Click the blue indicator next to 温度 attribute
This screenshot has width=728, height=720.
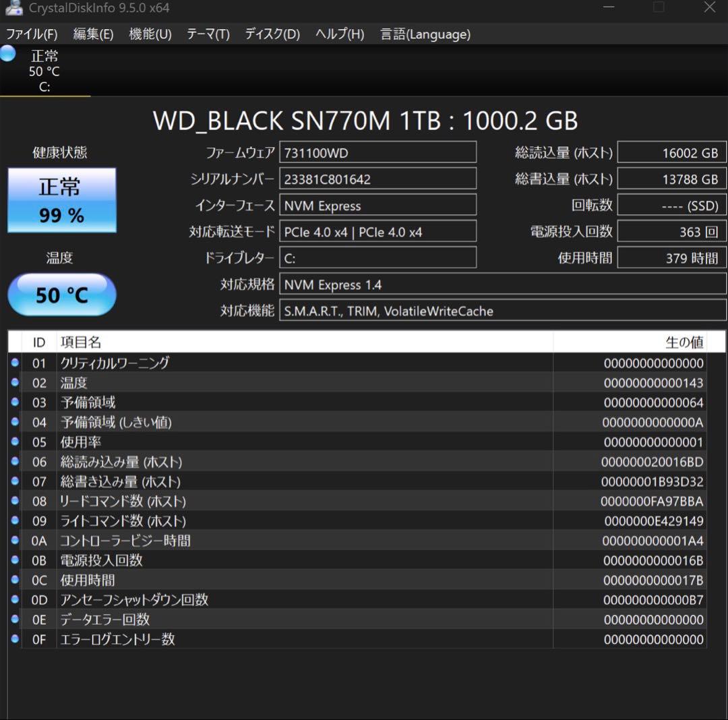tap(16, 382)
